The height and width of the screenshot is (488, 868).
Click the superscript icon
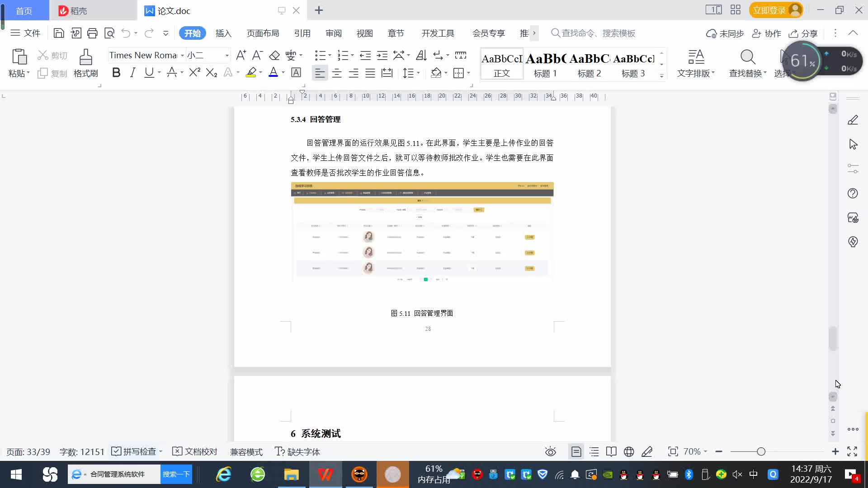point(194,73)
